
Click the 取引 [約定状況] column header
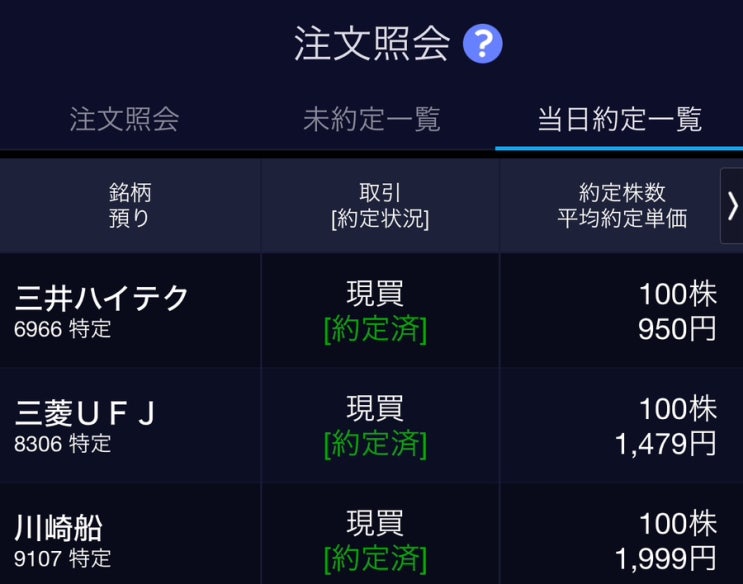380,205
